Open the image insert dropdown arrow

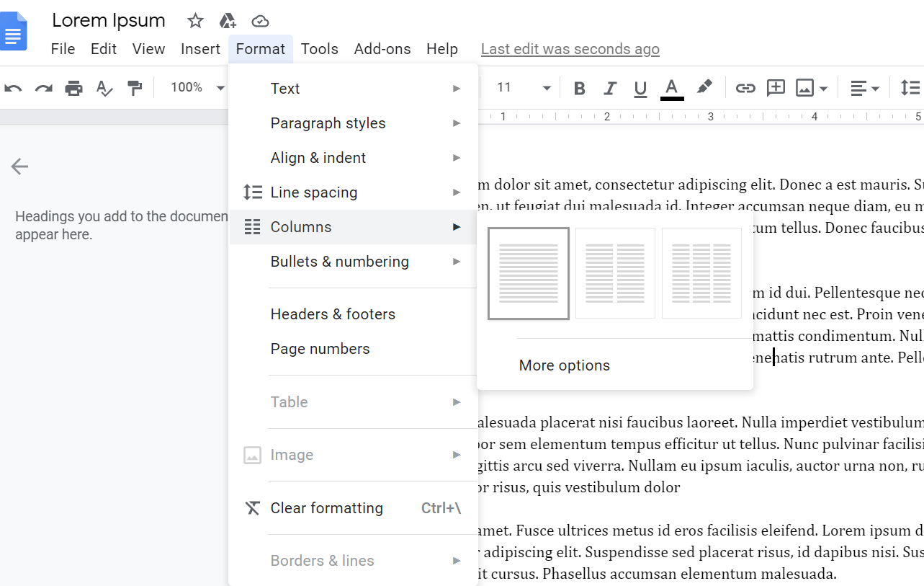coord(822,87)
